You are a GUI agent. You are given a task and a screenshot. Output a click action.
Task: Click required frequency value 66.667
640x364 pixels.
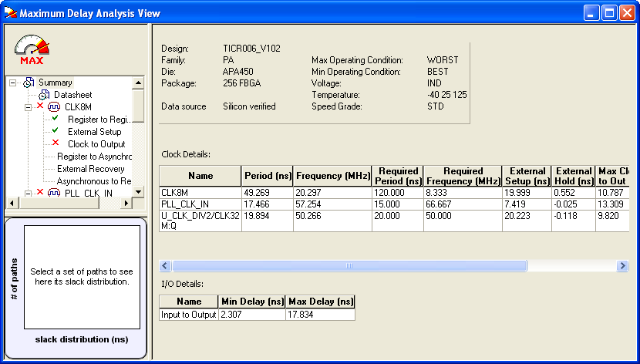463,204
